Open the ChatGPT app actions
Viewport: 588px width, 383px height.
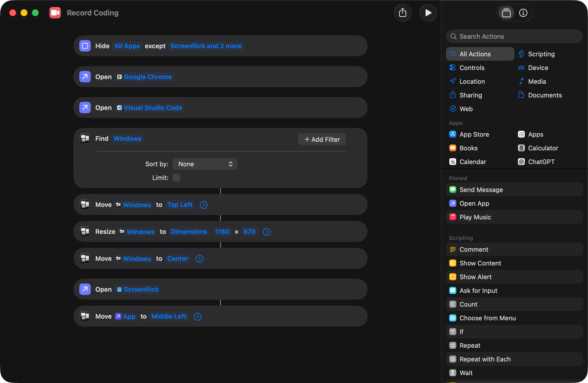coord(541,162)
